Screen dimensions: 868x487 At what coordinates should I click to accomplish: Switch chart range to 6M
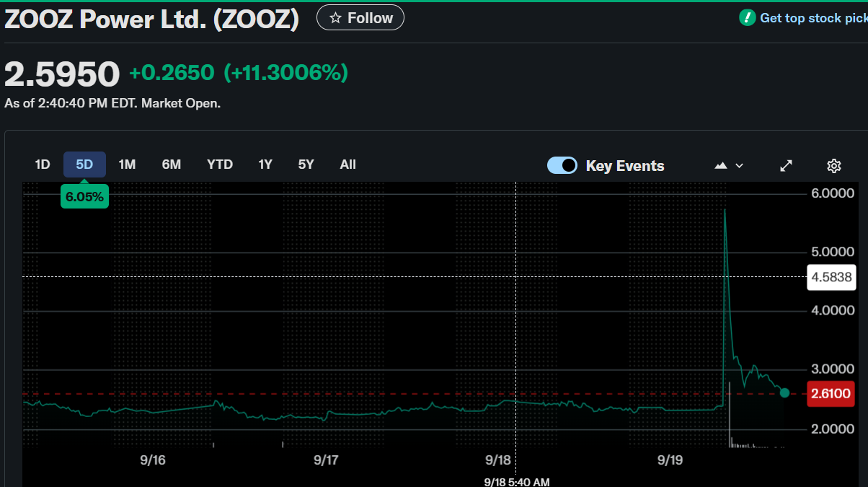172,164
